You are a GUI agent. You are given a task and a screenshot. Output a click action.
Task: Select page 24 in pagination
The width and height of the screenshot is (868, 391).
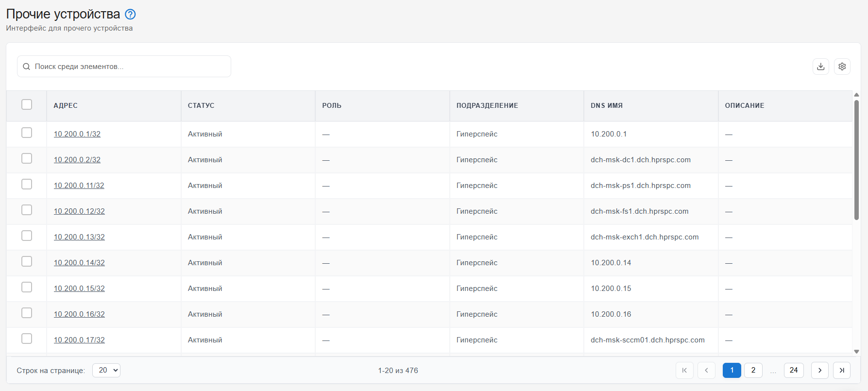pyautogui.click(x=794, y=370)
